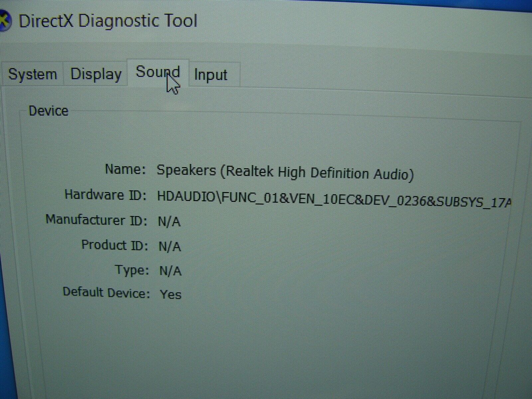The height and width of the screenshot is (399, 532).
Task: Click the Name: field label
Action: [x=125, y=169]
